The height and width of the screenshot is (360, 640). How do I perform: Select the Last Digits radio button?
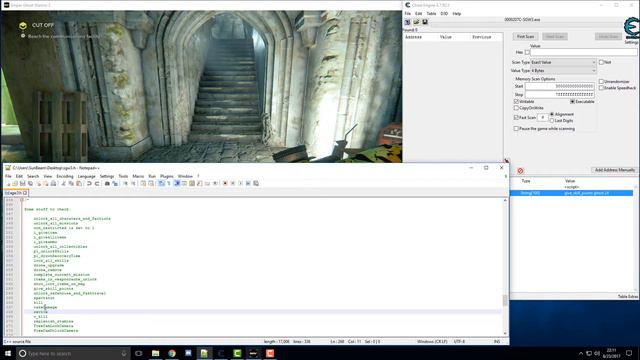point(552,121)
